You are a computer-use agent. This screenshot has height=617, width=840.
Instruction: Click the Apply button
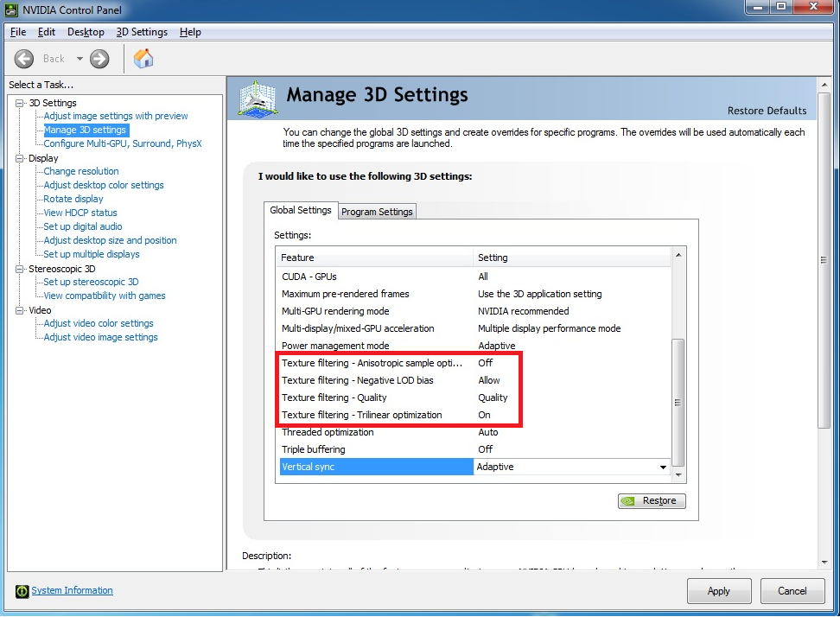click(718, 591)
